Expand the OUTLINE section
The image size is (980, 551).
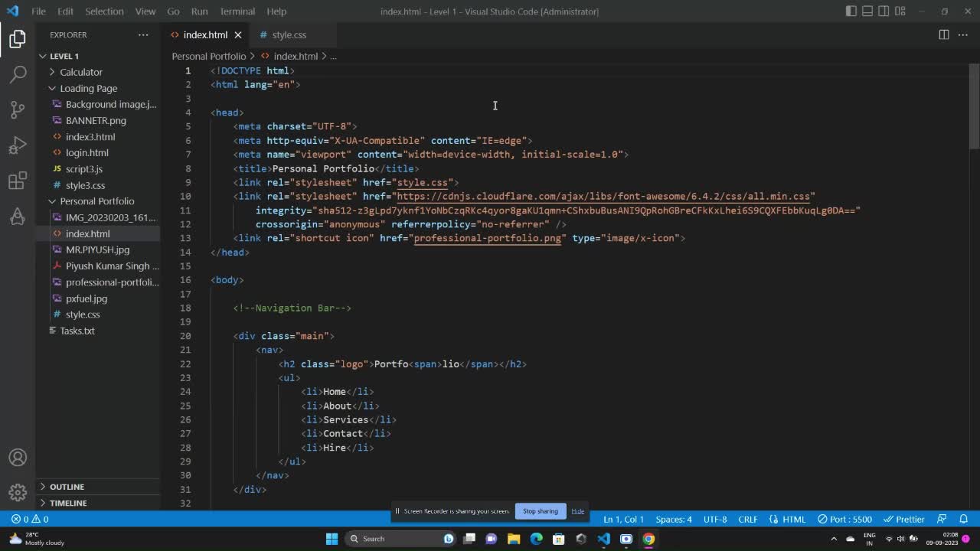point(67,487)
